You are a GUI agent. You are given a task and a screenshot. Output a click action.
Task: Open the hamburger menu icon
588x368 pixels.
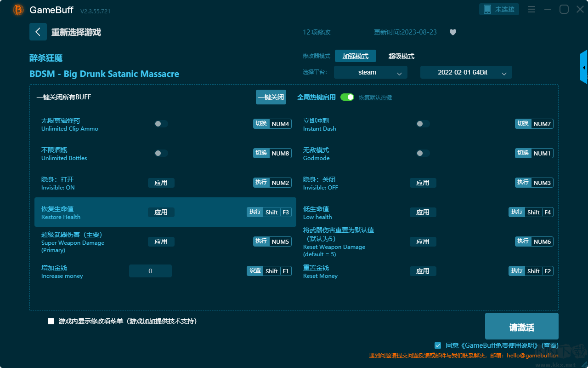(531, 9)
